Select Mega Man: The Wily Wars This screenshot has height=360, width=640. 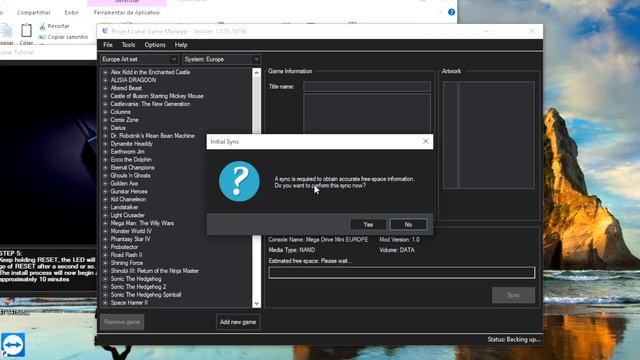[x=142, y=223]
